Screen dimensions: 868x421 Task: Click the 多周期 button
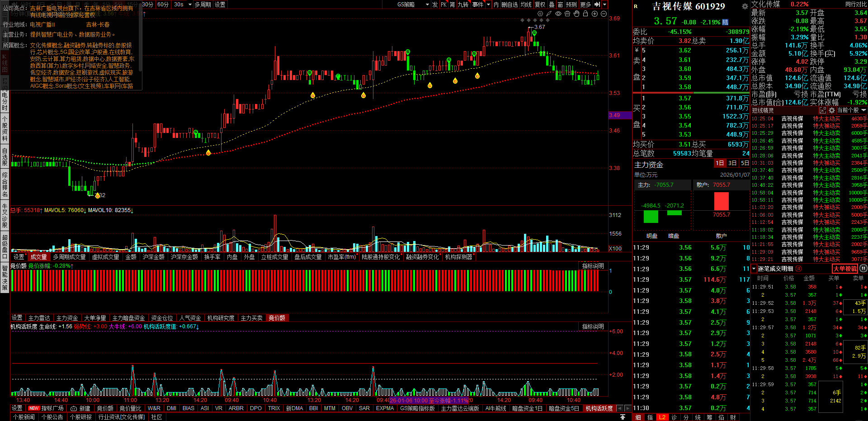tap(203, 5)
